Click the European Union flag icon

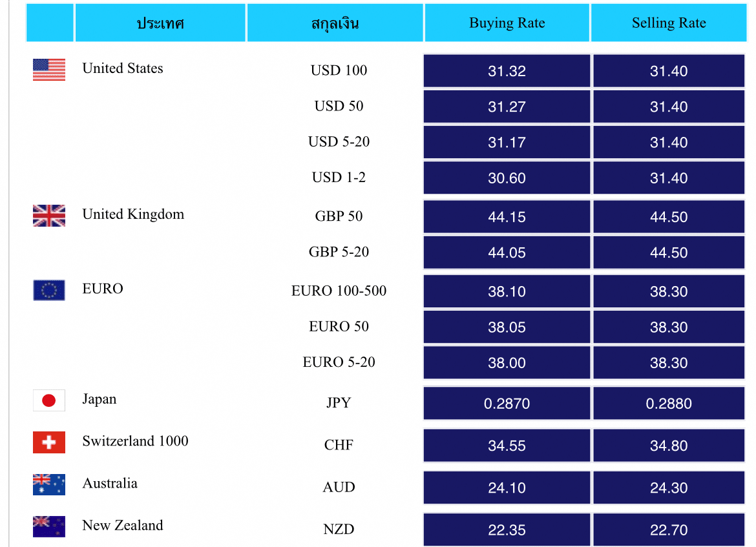click(x=49, y=291)
